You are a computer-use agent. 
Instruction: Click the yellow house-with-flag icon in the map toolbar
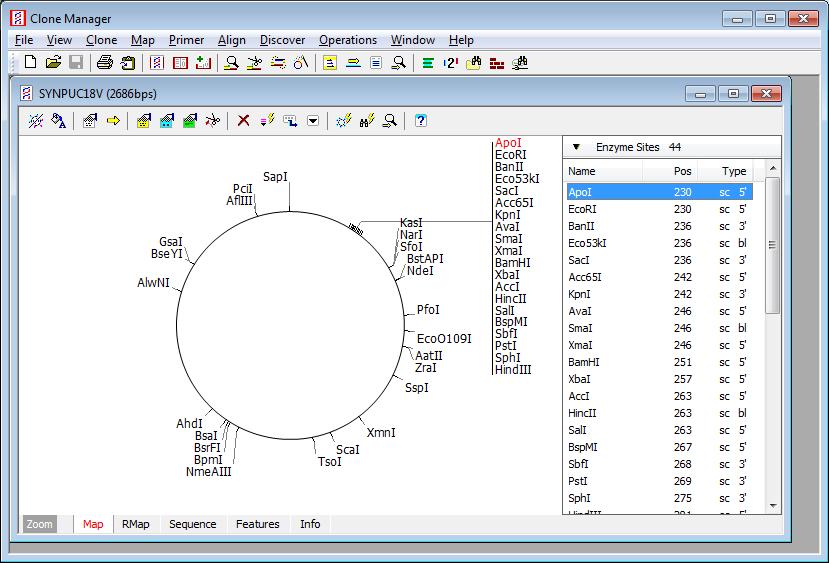point(144,121)
